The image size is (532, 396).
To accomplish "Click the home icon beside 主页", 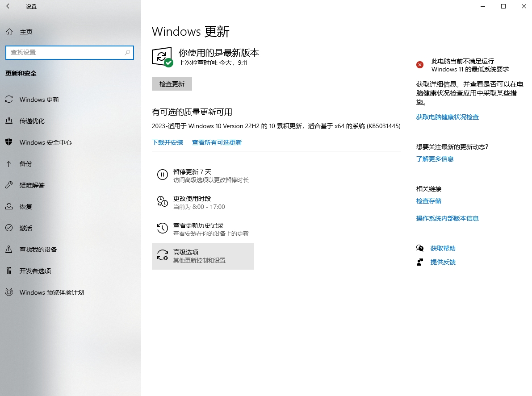I will click(x=9, y=32).
